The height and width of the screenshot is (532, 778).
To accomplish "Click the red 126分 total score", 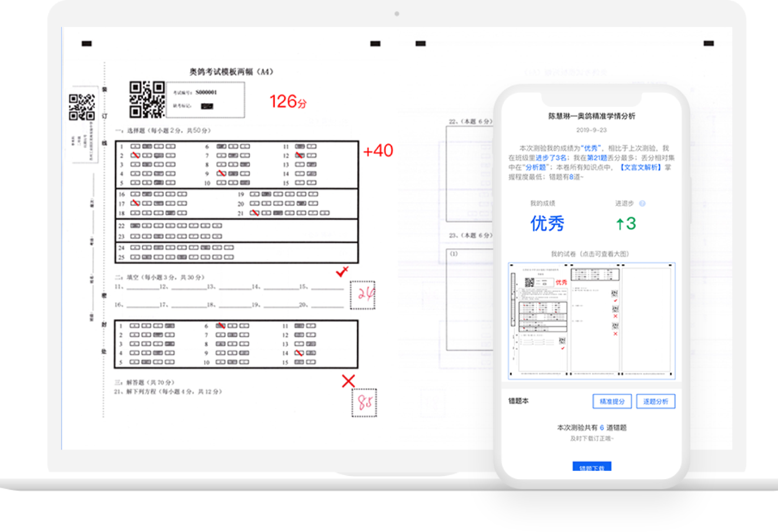I will pos(288,101).
